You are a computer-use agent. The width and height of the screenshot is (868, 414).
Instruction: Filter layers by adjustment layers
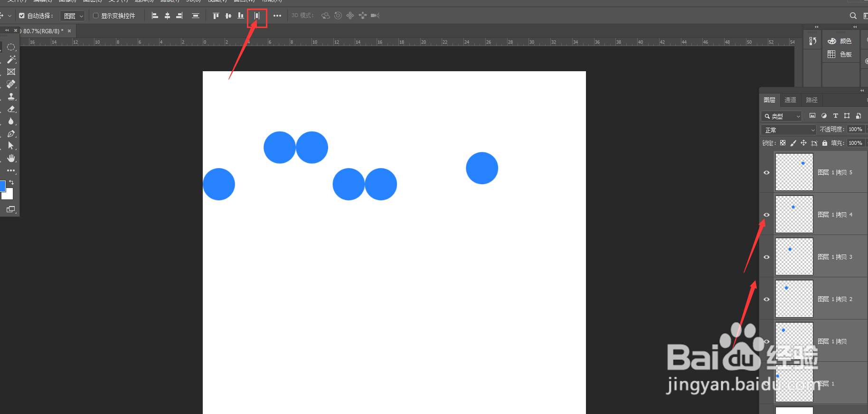click(824, 116)
